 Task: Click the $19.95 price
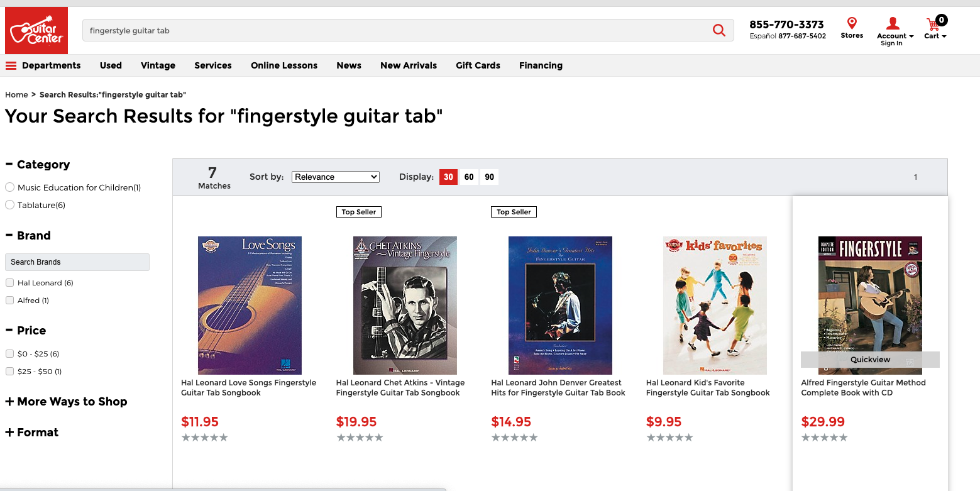pyautogui.click(x=356, y=422)
